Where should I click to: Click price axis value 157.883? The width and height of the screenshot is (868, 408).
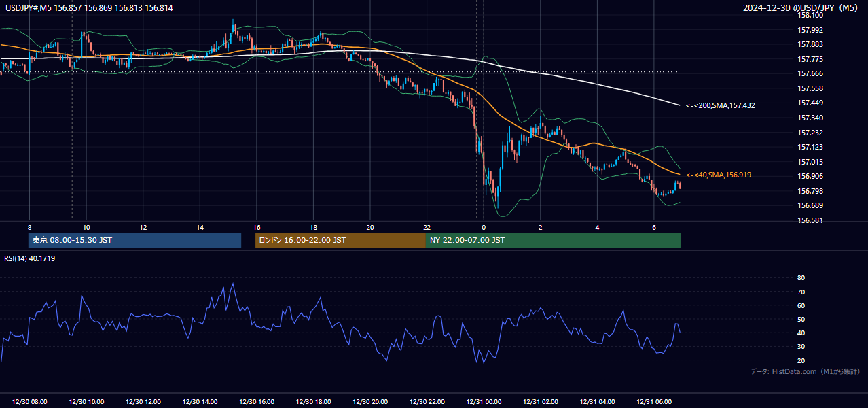click(x=810, y=44)
